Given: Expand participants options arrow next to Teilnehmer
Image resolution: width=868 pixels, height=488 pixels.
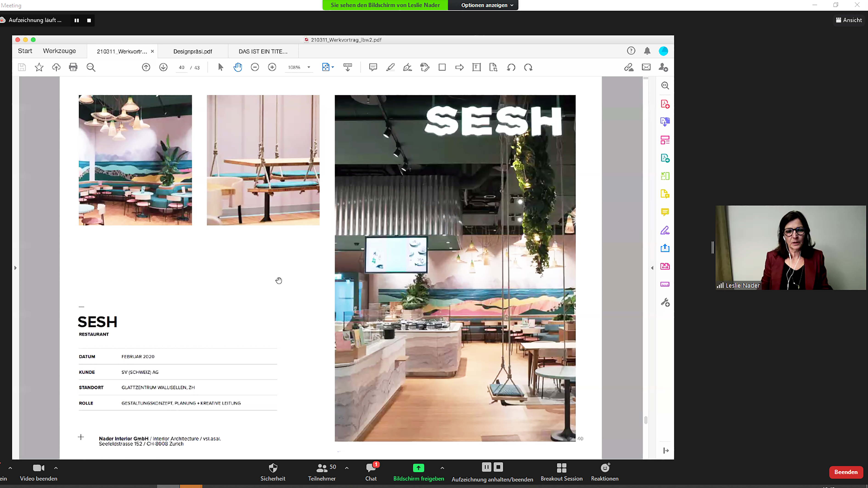Looking at the screenshot, I should point(346,468).
